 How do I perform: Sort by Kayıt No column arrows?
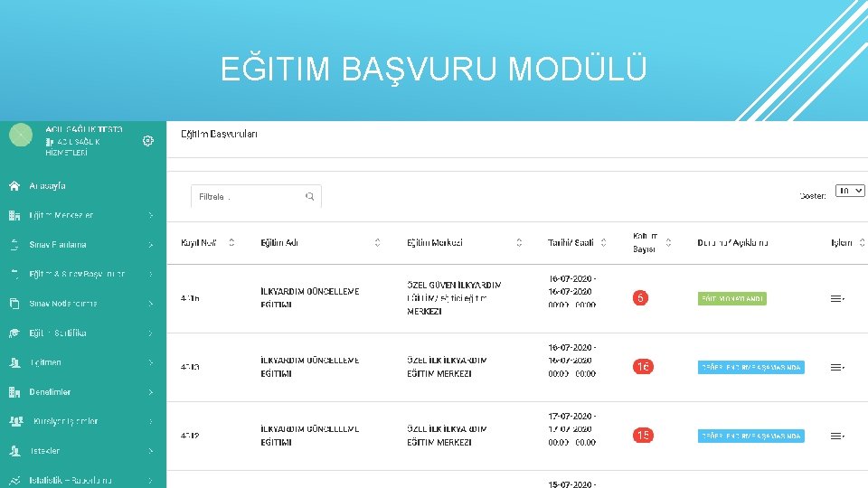click(x=231, y=242)
